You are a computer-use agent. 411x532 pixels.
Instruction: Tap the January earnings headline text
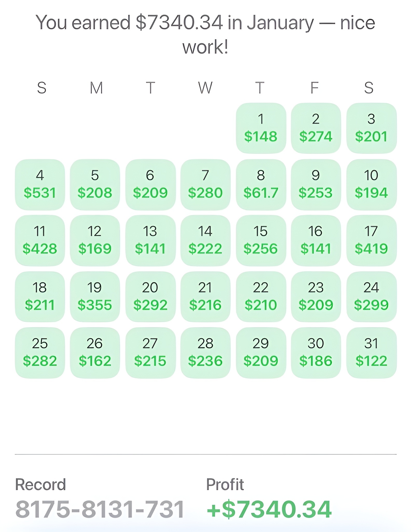[x=205, y=34]
